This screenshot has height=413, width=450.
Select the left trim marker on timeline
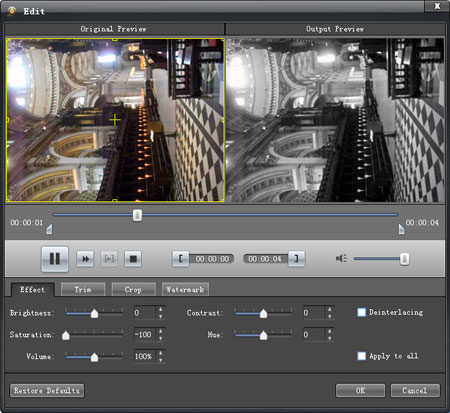(49, 229)
